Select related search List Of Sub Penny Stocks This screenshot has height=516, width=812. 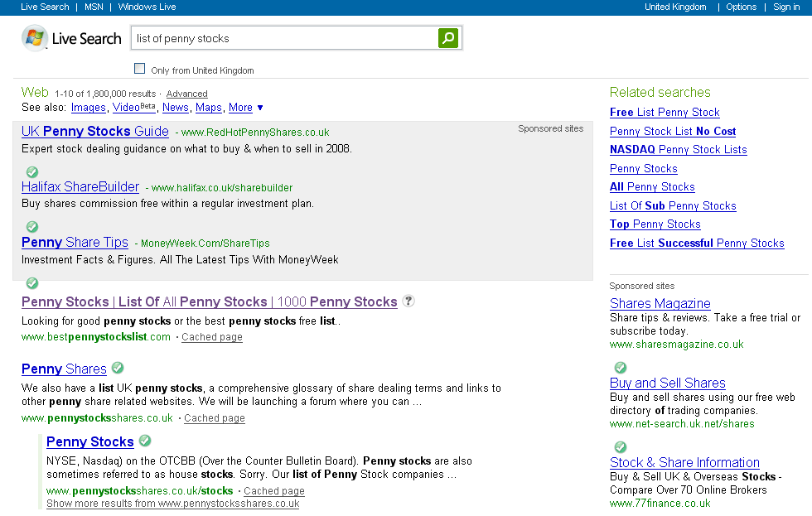(x=673, y=206)
